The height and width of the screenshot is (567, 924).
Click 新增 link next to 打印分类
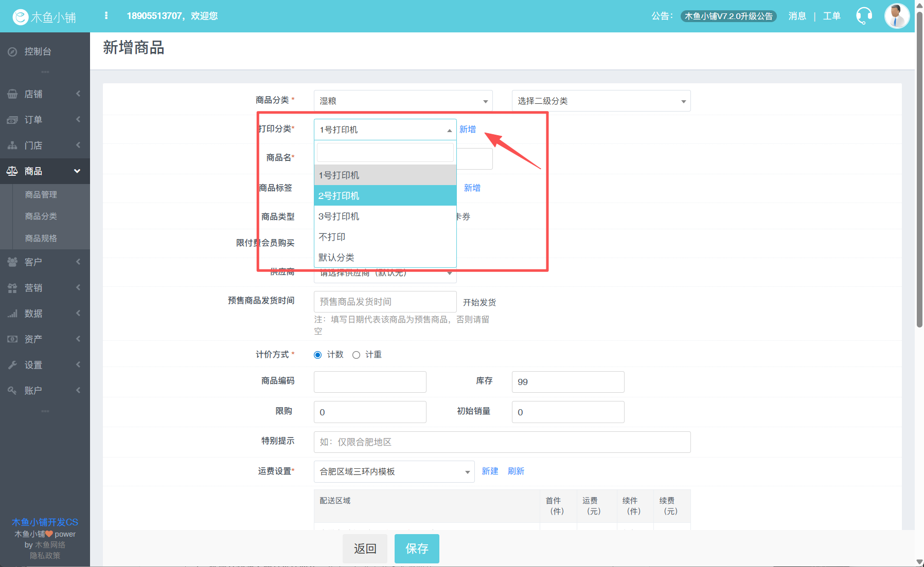coord(467,130)
